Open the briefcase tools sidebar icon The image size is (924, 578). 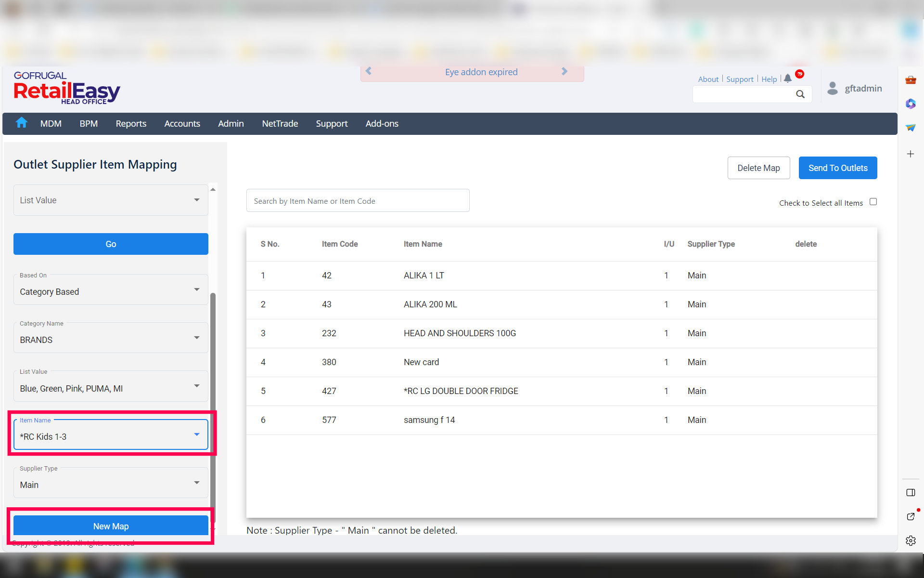pyautogui.click(x=911, y=80)
